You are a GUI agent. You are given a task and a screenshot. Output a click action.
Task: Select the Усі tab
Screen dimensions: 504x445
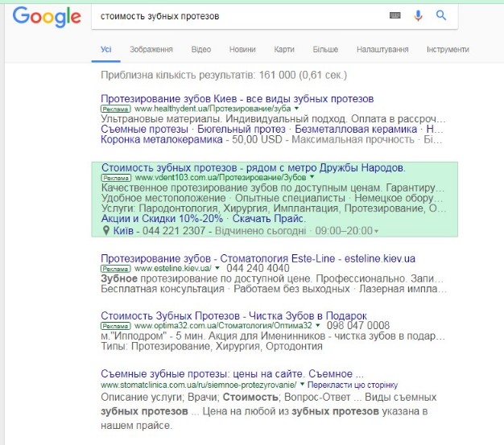pos(106,49)
